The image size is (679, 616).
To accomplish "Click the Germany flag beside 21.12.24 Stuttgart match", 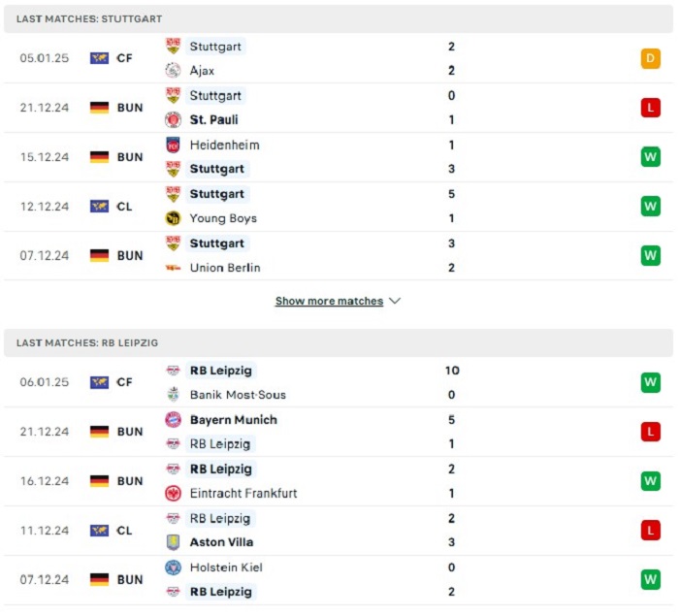I will (x=99, y=108).
